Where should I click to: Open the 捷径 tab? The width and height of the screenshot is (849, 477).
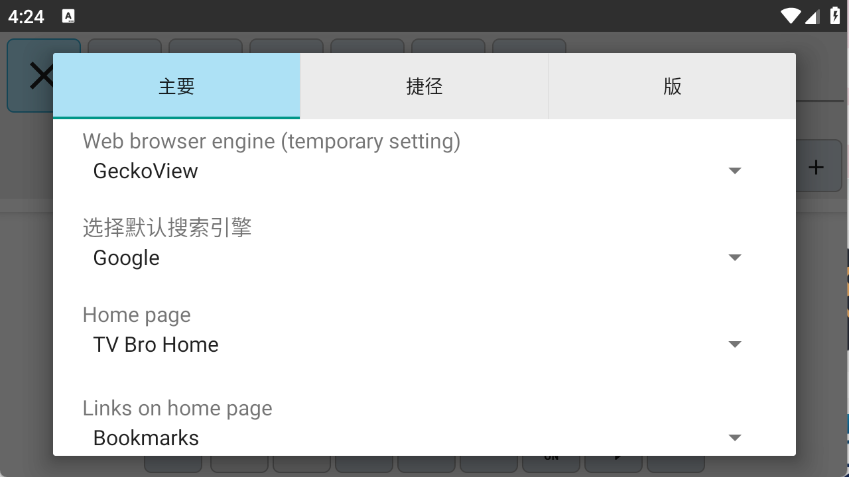(x=424, y=86)
